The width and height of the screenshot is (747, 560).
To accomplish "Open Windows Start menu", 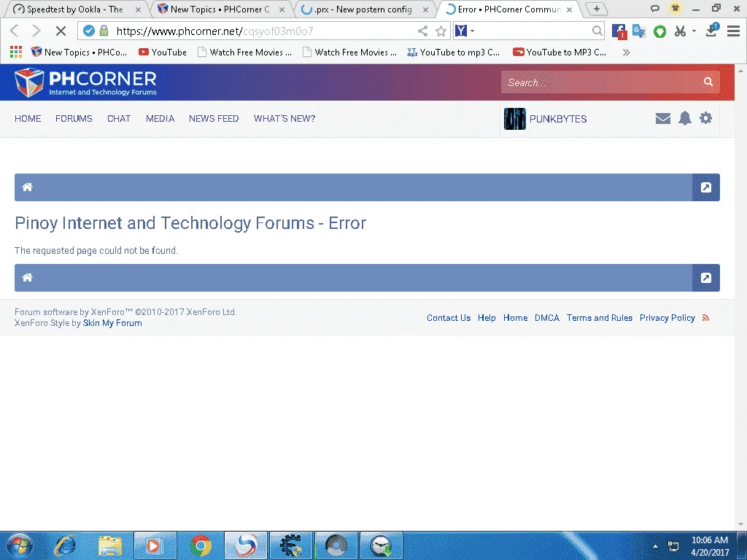I will tap(20, 545).
